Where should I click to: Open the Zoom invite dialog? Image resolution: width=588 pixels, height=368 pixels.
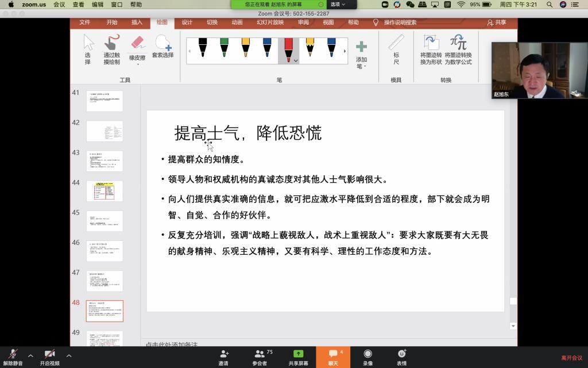coord(223,357)
